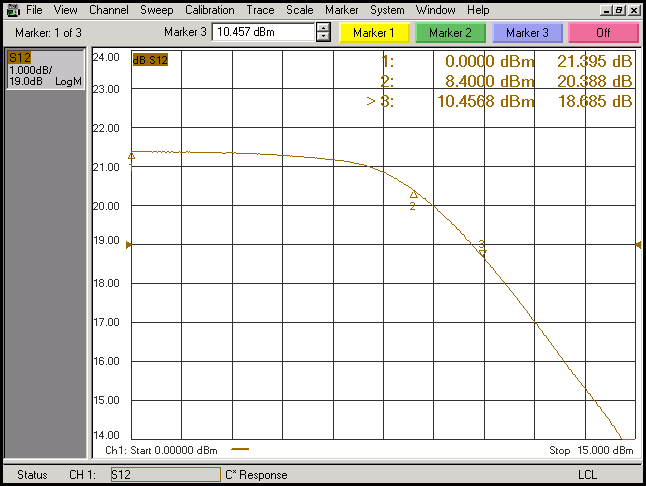Open the Calibration menu

210,10
